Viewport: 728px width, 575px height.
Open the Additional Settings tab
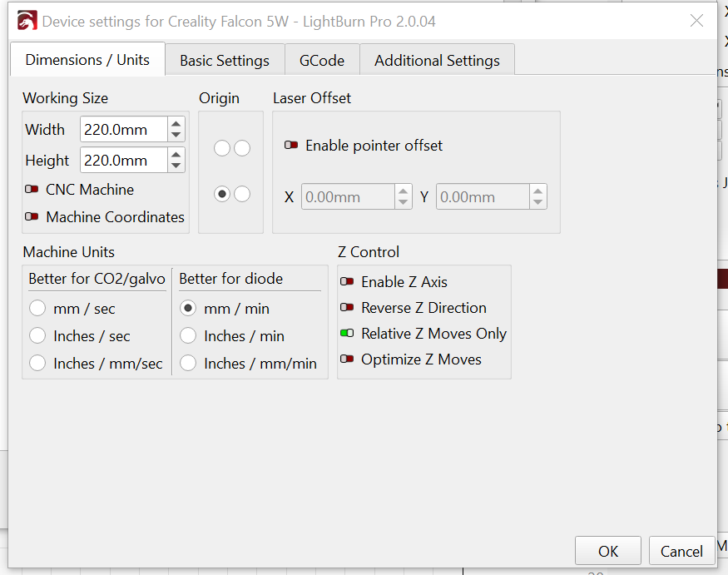tap(437, 61)
